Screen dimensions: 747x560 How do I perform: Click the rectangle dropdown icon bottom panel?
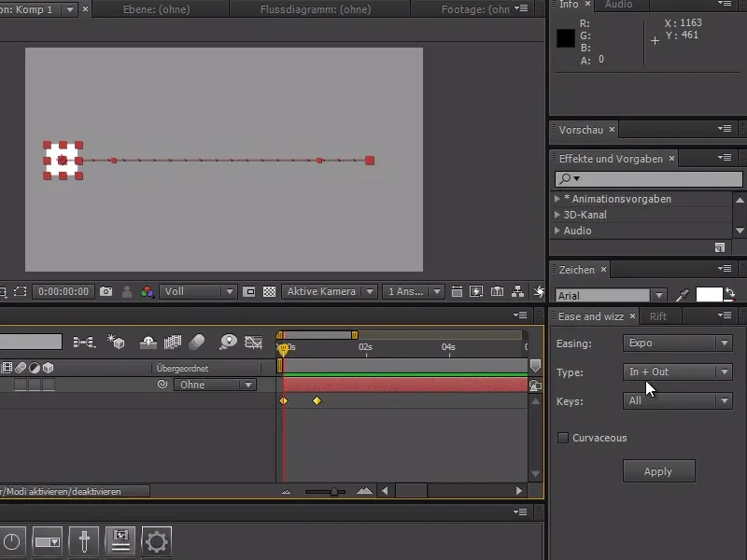[48, 541]
